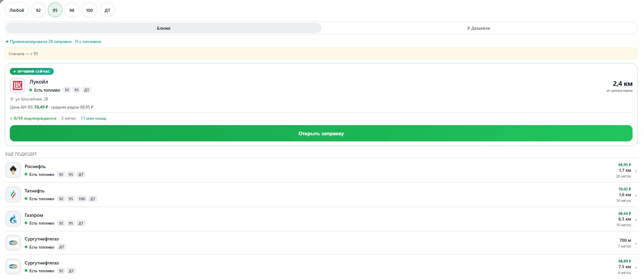Click the ул Шоссейная, 2В address

pos(32,99)
